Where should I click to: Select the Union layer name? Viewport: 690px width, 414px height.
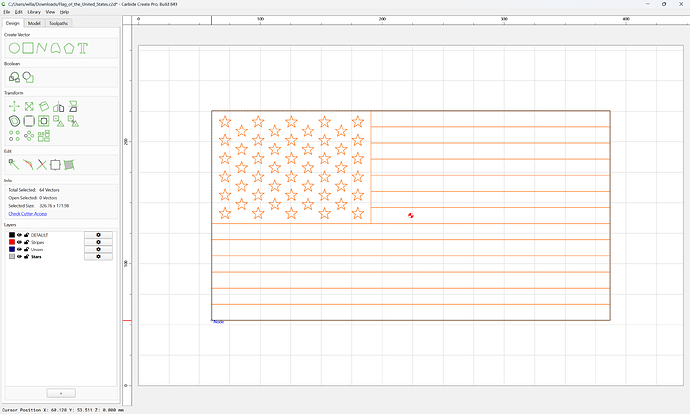click(37, 249)
